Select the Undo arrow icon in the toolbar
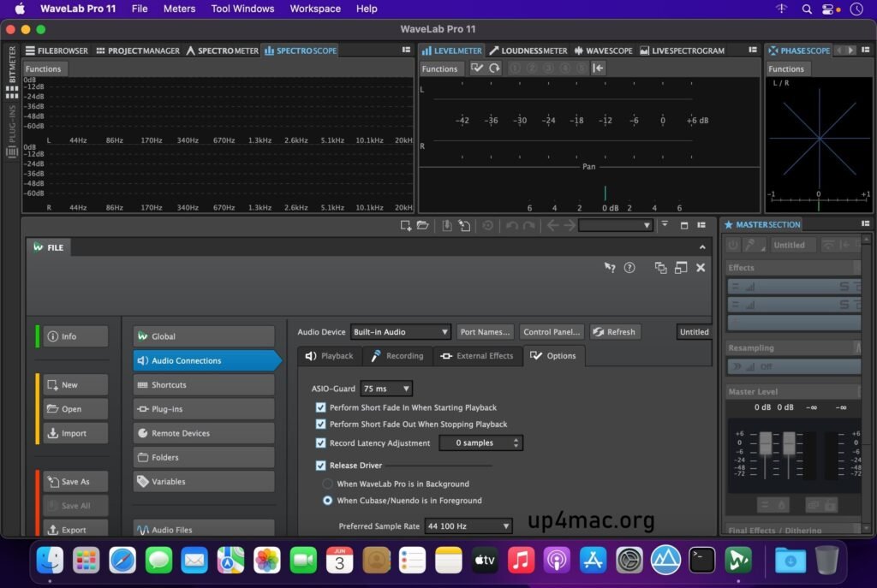 (512, 225)
